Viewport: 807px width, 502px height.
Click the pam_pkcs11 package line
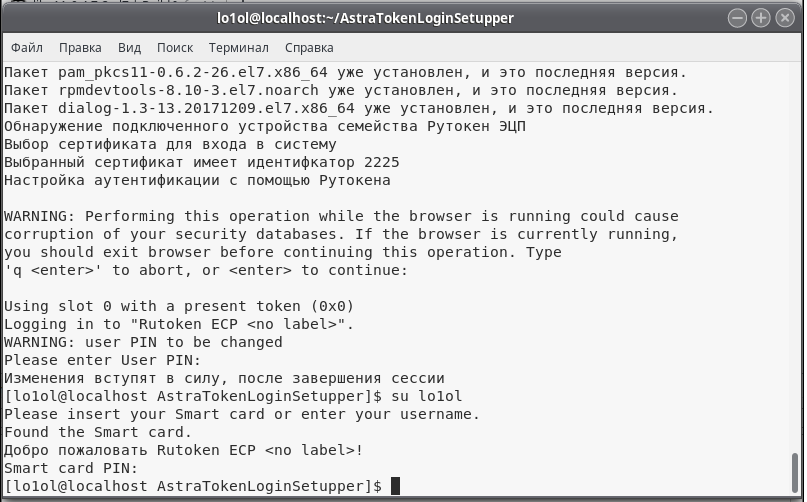click(345, 72)
